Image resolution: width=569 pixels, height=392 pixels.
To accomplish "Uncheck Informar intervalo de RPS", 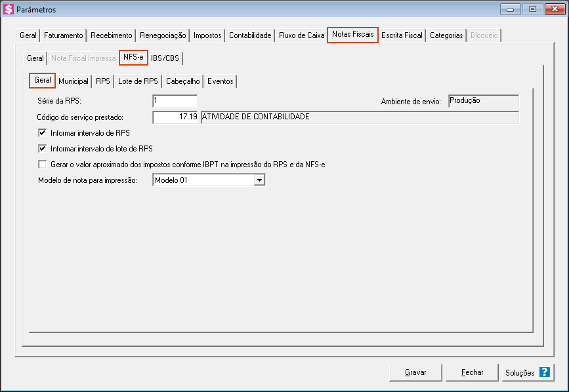I will point(43,133).
